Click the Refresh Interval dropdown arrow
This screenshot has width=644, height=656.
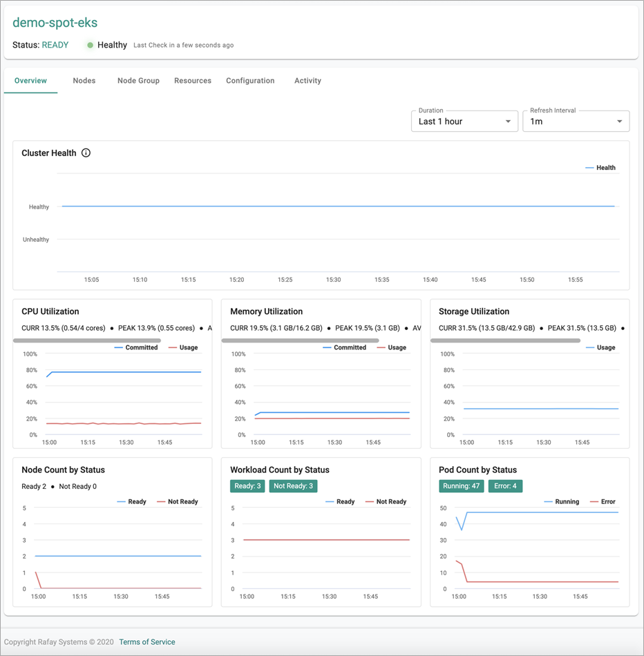coord(619,122)
